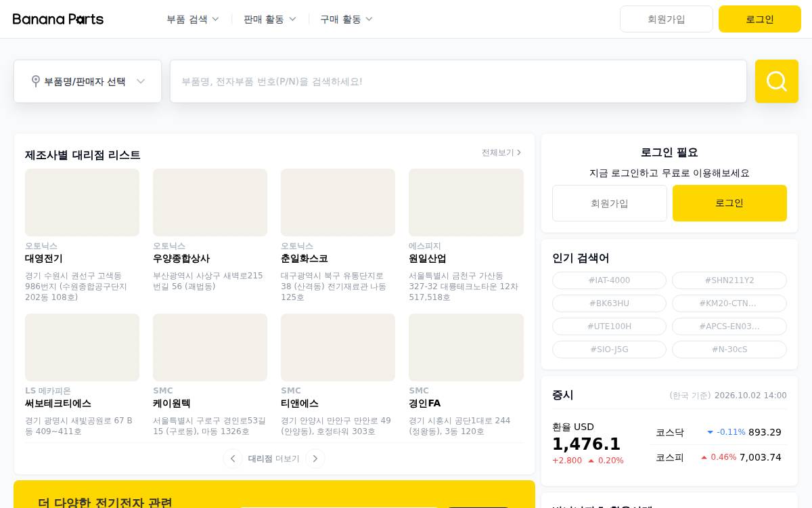Select popular keyword #IAT-4000
This screenshot has height=508, width=812.
pyautogui.click(x=610, y=280)
